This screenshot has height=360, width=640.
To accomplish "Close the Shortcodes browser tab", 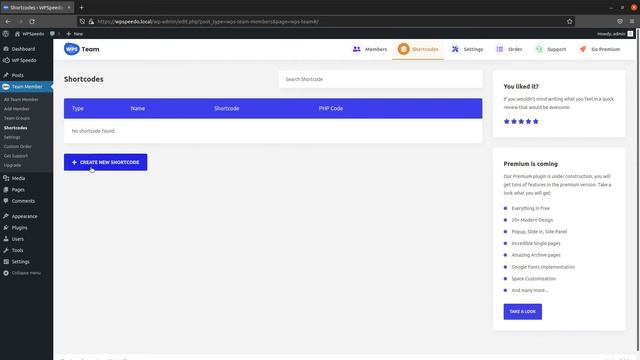I will coord(69,7).
